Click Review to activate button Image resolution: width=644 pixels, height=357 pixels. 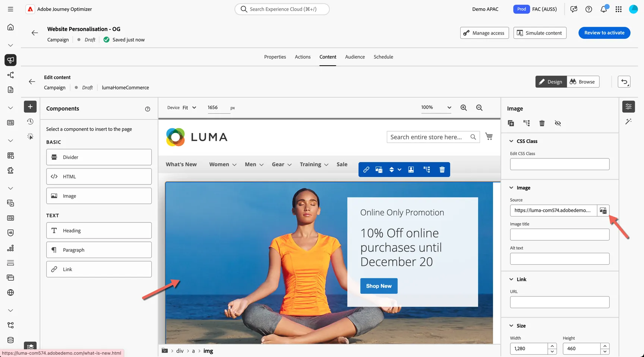(x=604, y=33)
